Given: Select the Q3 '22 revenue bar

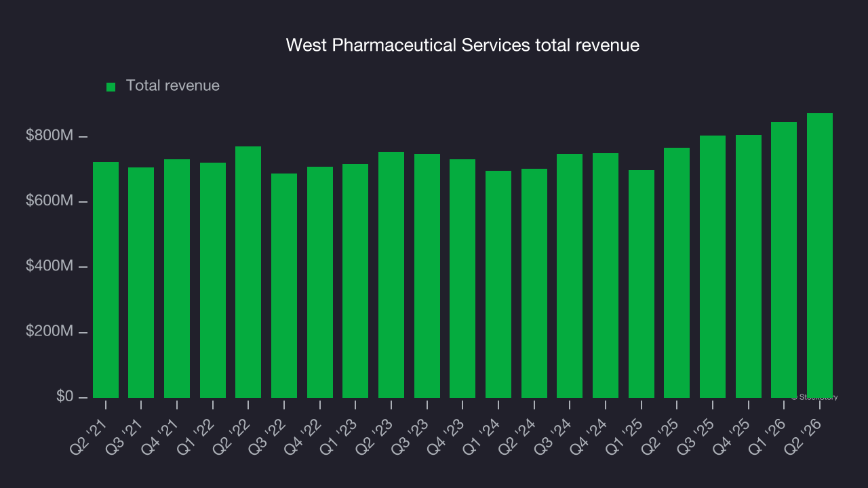Looking at the screenshot, I should tap(284, 285).
